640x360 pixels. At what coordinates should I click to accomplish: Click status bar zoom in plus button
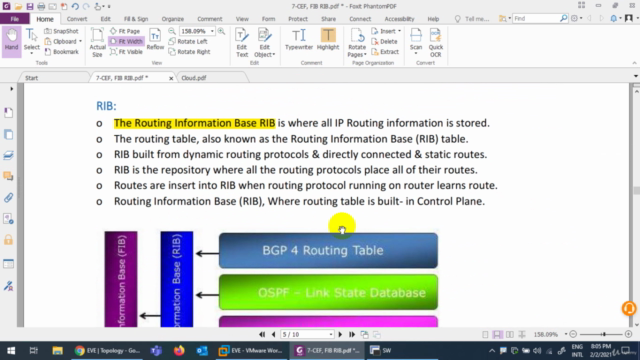pyautogui.click(x=629, y=334)
